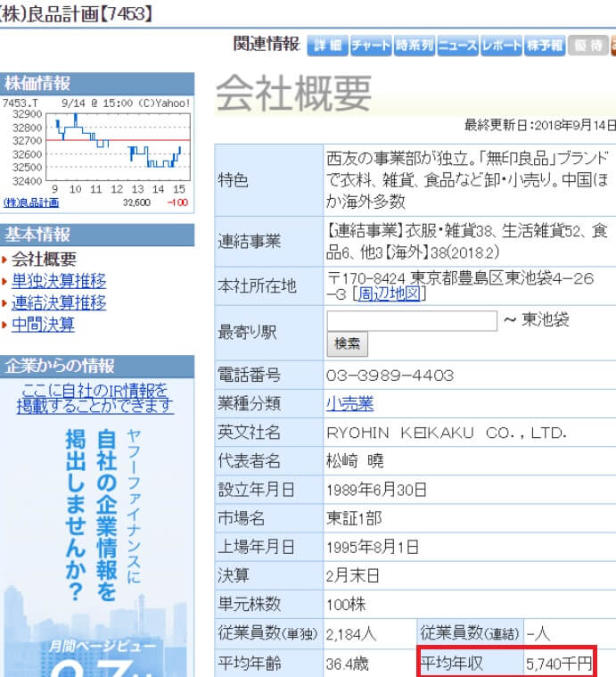Click the phone number 03-3989-4403
616x677 pixels.
390,376
